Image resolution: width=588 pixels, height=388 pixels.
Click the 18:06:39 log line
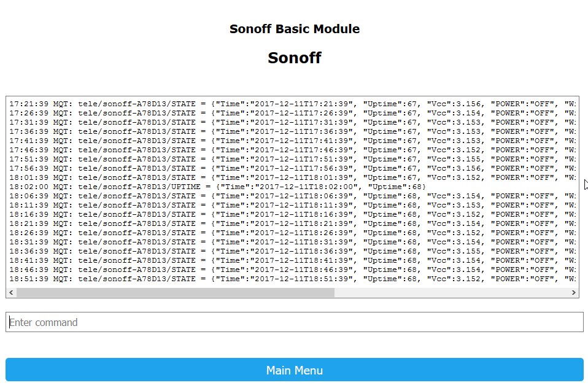tap(293, 196)
